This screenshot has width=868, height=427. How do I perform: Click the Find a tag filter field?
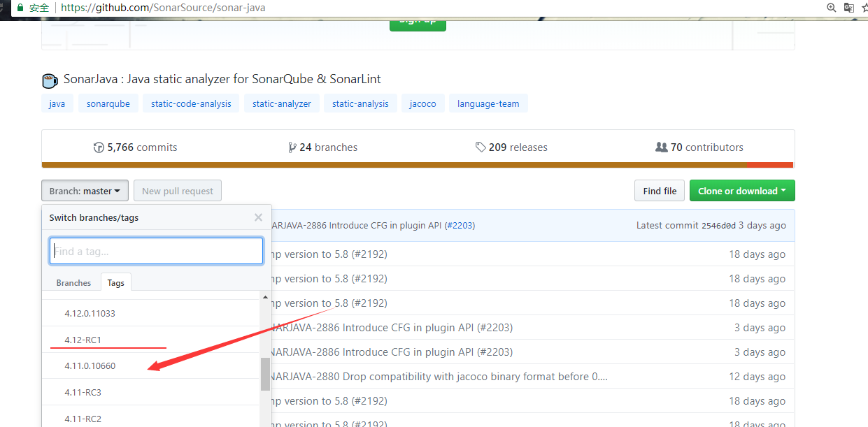[x=157, y=251]
